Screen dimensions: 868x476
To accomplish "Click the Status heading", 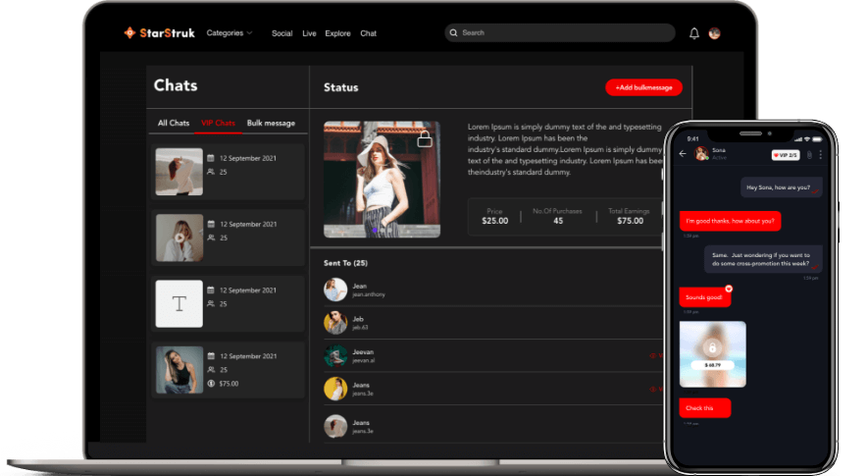I will [341, 87].
